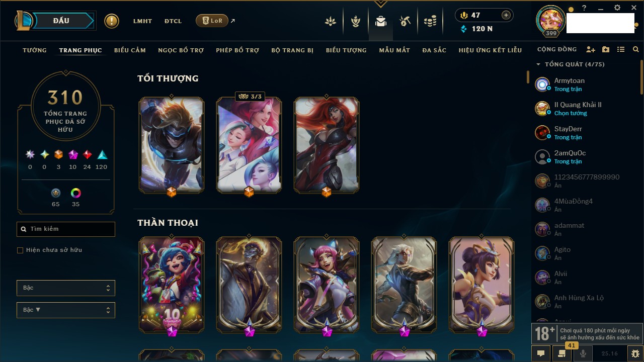Open the store coins icon

tap(430, 21)
